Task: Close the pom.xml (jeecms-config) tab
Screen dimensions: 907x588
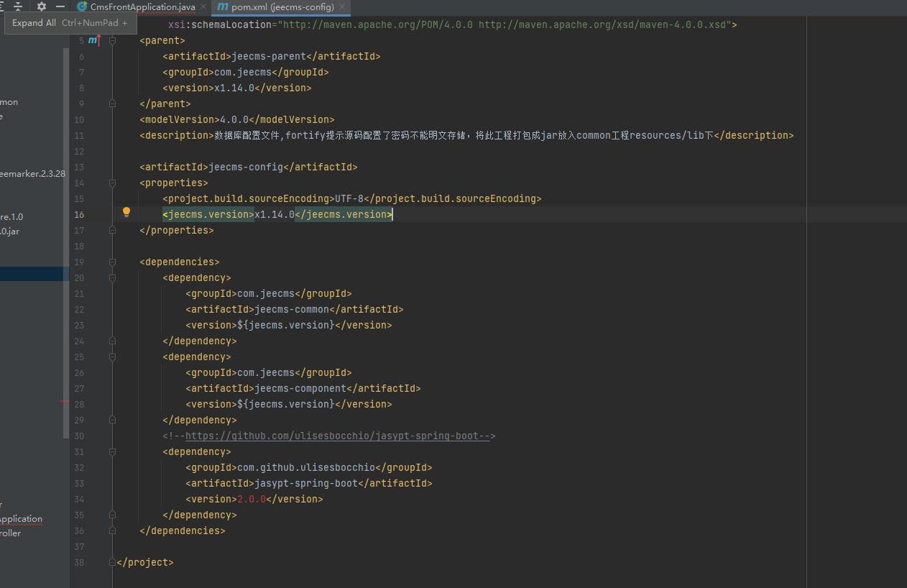Action: (x=341, y=7)
